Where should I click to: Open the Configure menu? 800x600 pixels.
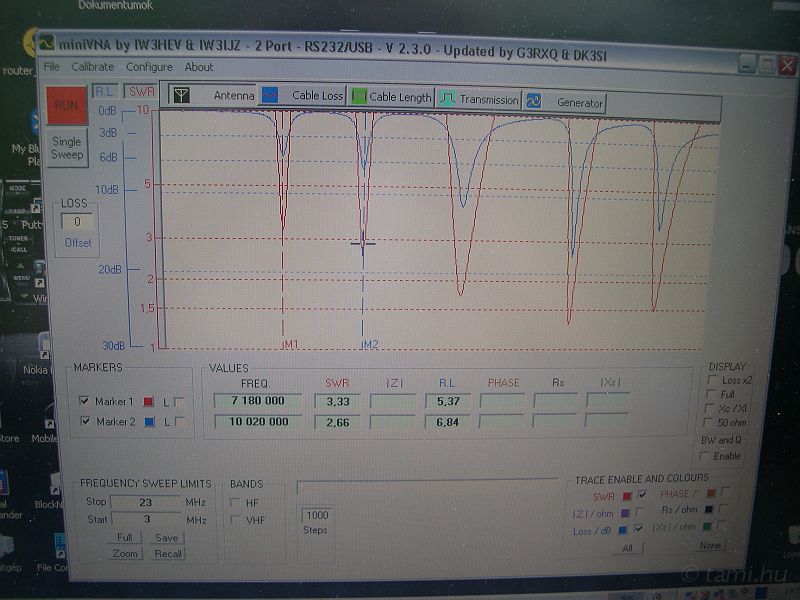(149, 67)
